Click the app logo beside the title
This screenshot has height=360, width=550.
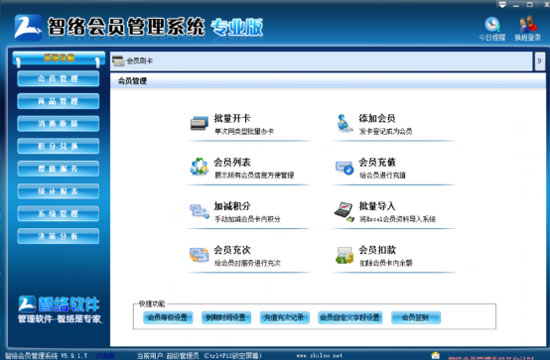click(x=28, y=27)
